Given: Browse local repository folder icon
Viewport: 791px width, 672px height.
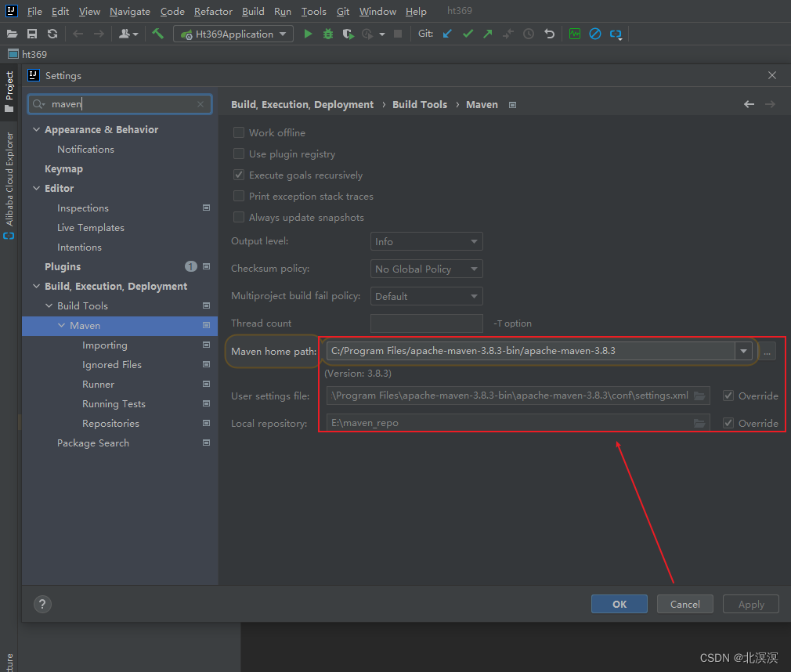Looking at the screenshot, I should pos(699,423).
